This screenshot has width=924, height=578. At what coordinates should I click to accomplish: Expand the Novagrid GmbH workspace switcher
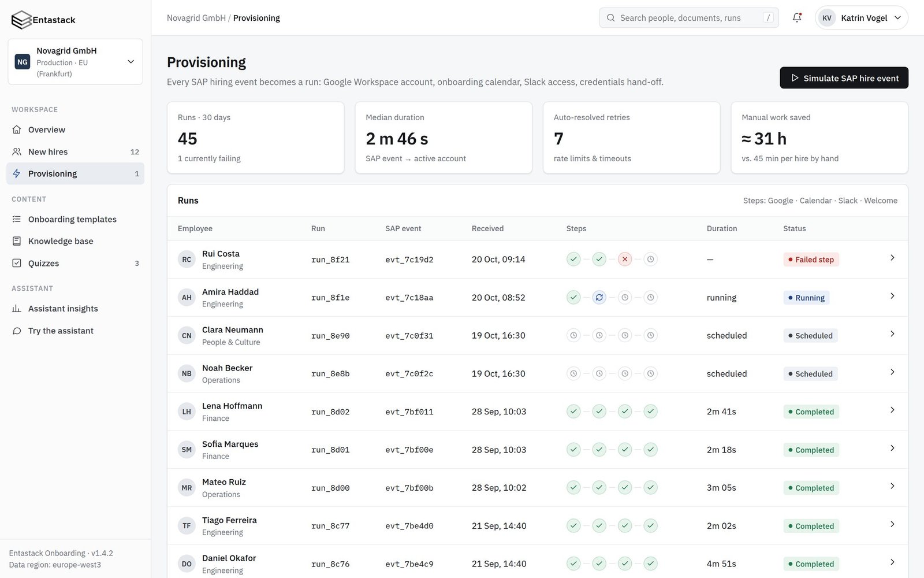click(x=75, y=62)
